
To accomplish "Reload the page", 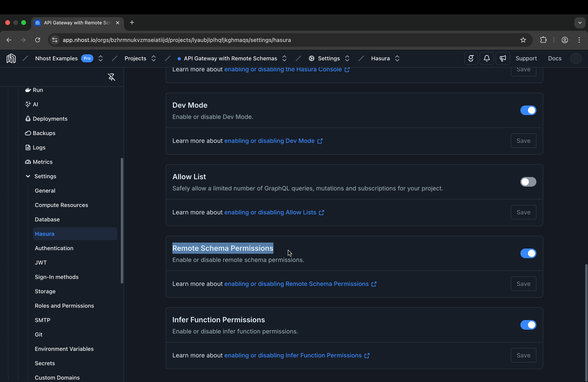I will click(38, 40).
